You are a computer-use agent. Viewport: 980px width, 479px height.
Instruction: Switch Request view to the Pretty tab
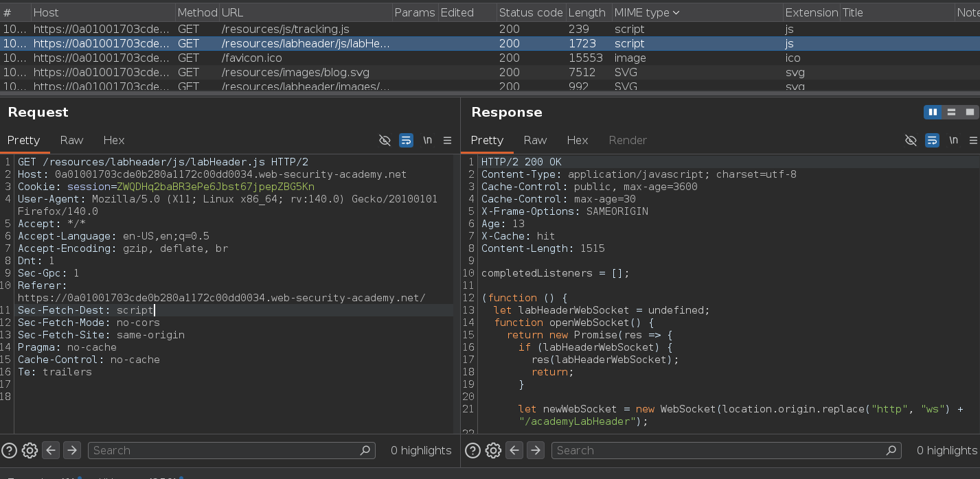[x=24, y=140]
